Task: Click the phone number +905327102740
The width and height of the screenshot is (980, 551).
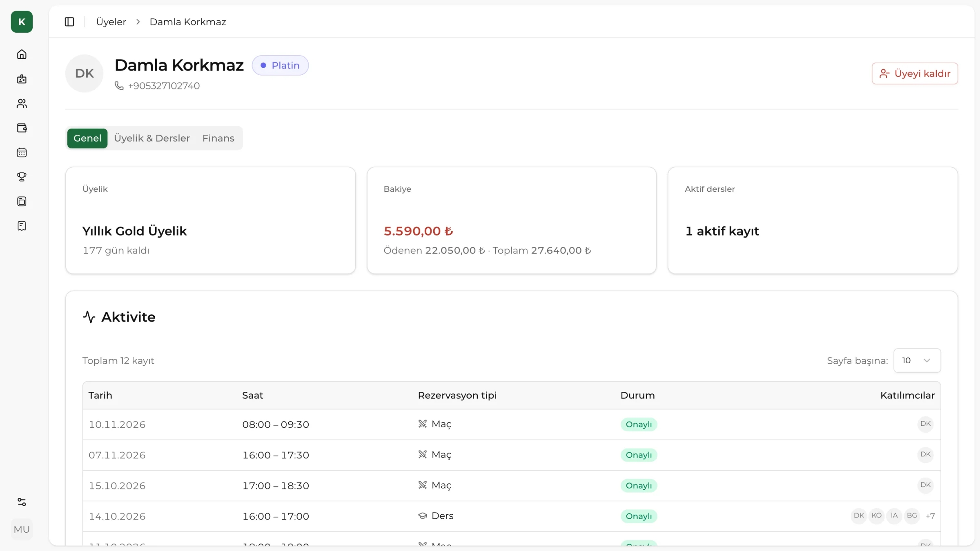Action: point(164,86)
